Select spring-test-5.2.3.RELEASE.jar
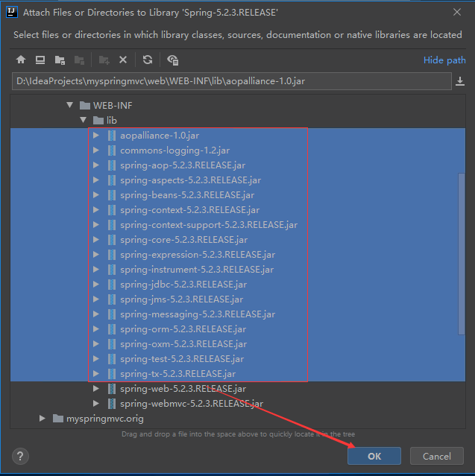The height and width of the screenshot is (476, 475). pos(182,359)
